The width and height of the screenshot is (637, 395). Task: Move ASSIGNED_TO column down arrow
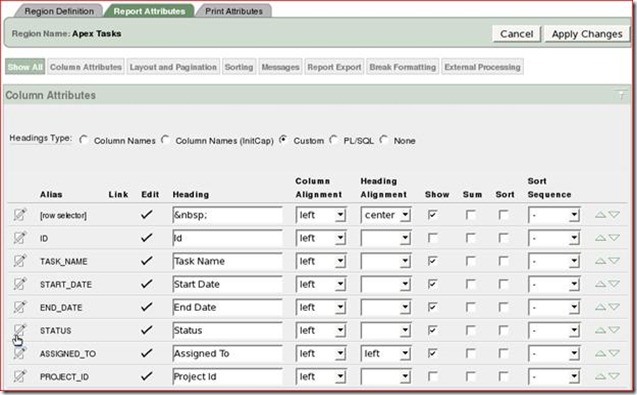pos(614,354)
